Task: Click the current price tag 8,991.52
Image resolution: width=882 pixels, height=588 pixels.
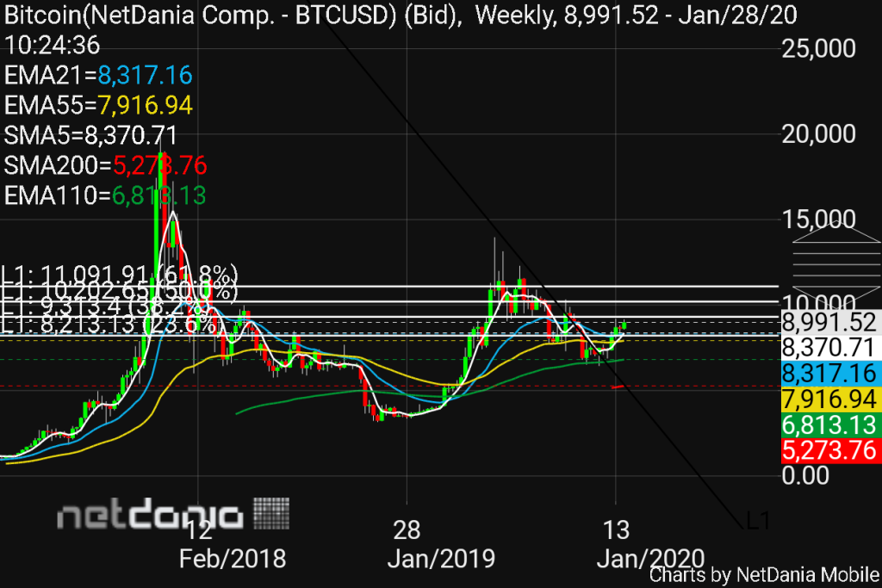Action: [x=830, y=322]
